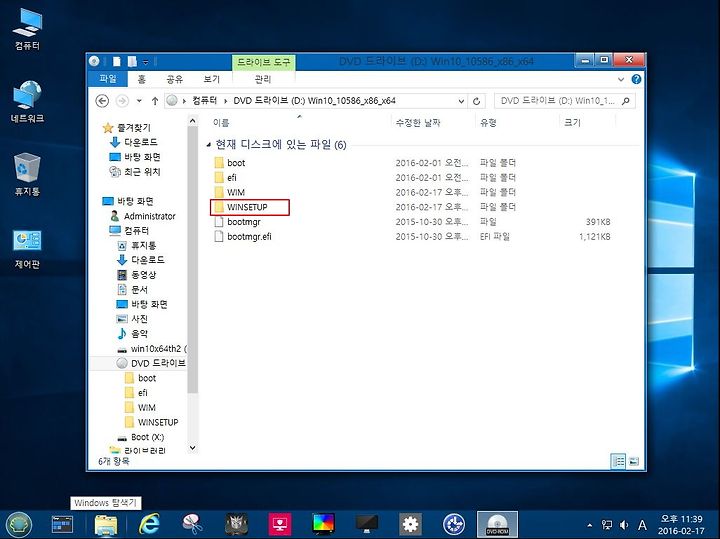Open the 파일 file menu

pyautogui.click(x=108, y=79)
